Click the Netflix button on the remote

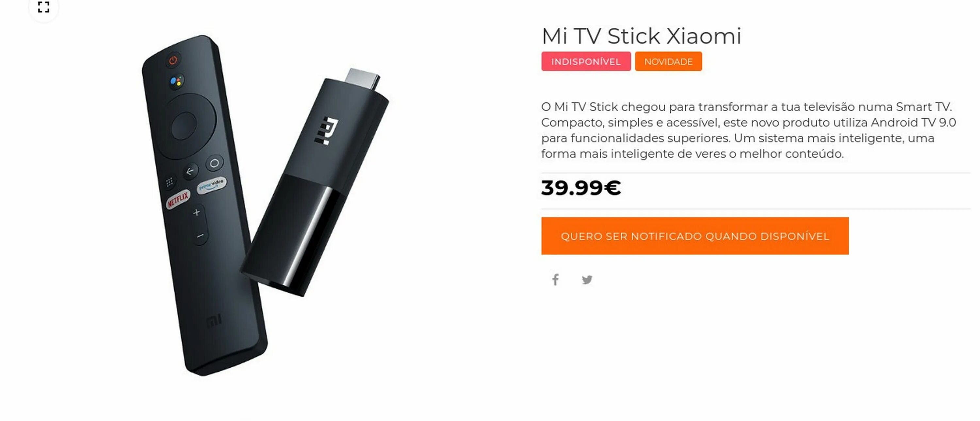click(178, 199)
